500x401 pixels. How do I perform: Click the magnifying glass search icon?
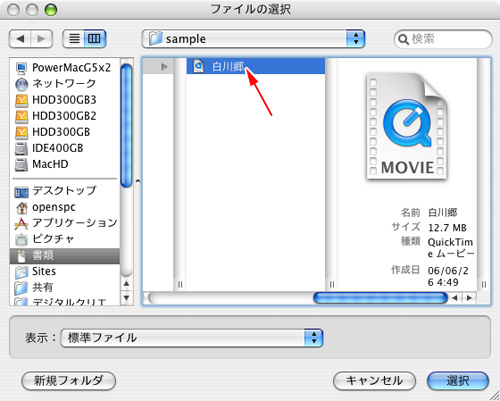[x=403, y=39]
